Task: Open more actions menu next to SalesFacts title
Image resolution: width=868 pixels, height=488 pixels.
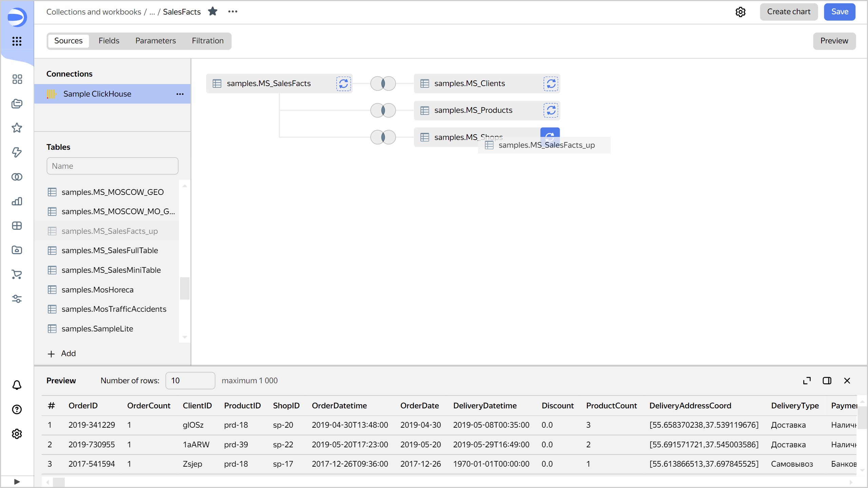Action: point(233,12)
